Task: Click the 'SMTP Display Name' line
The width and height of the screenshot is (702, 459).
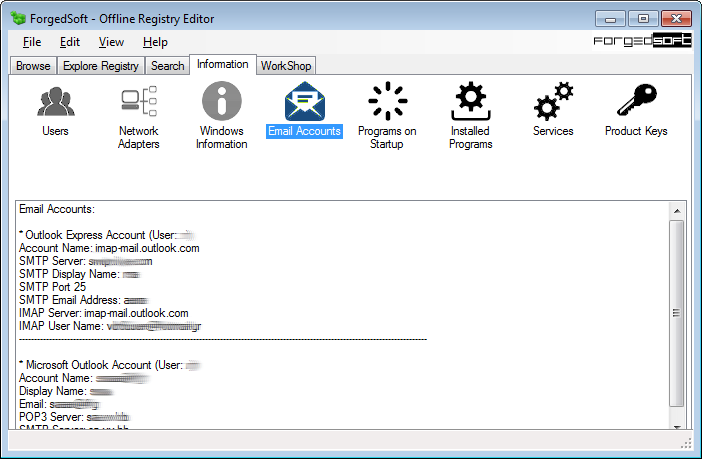Action: point(80,274)
